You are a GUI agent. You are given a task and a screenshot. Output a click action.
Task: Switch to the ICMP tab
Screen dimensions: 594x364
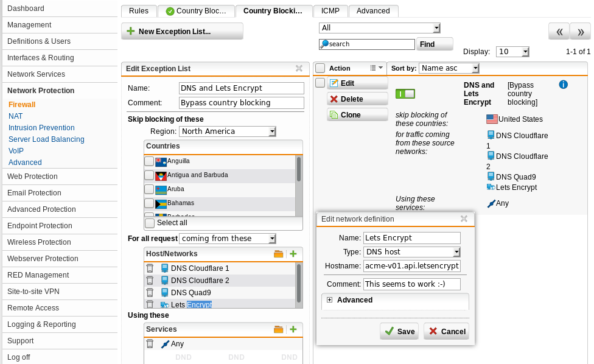(330, 11)
